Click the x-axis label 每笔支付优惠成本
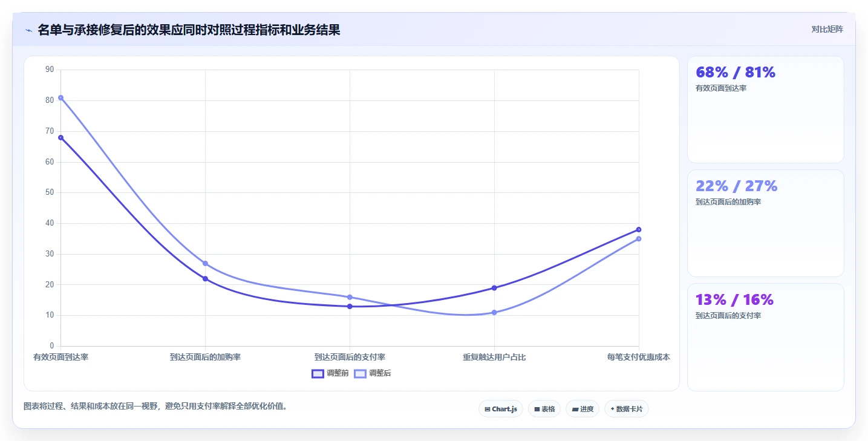 pos(639,357)
